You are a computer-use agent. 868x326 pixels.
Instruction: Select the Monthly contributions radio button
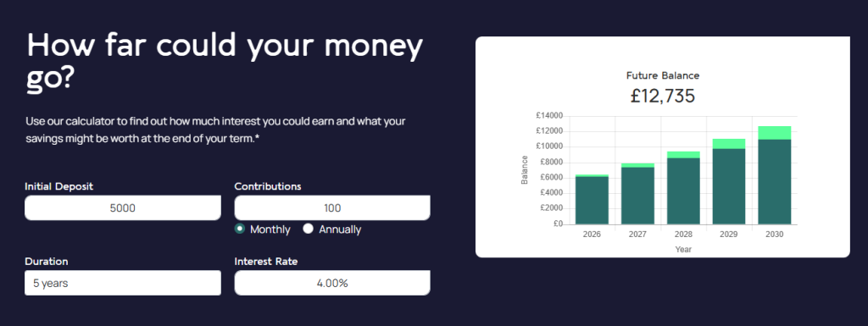[x=240, y=229]
